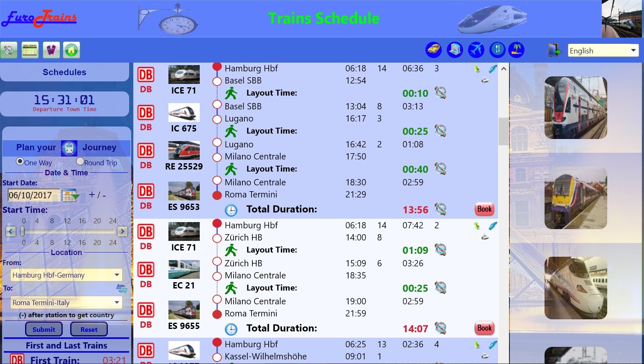Book the 14:07 duration journey
The image size is (644, 364).
(484, 328)
